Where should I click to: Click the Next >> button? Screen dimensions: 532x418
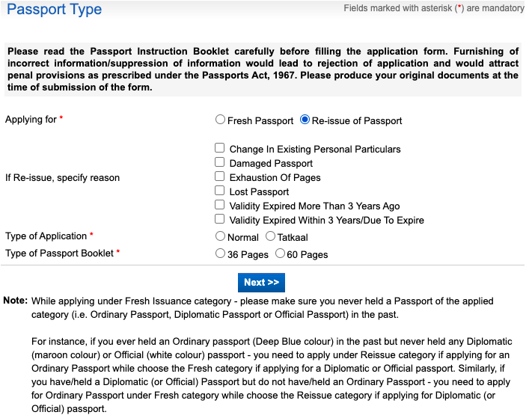261,283
